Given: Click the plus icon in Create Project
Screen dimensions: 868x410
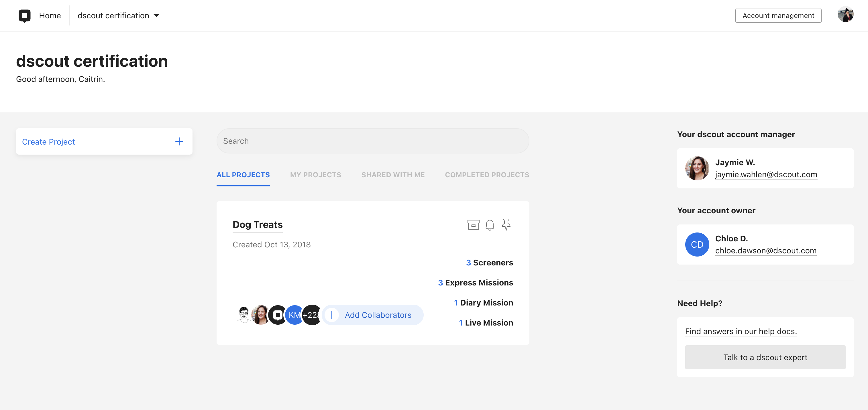Looking at the screenshot, I should pos(179,141).
